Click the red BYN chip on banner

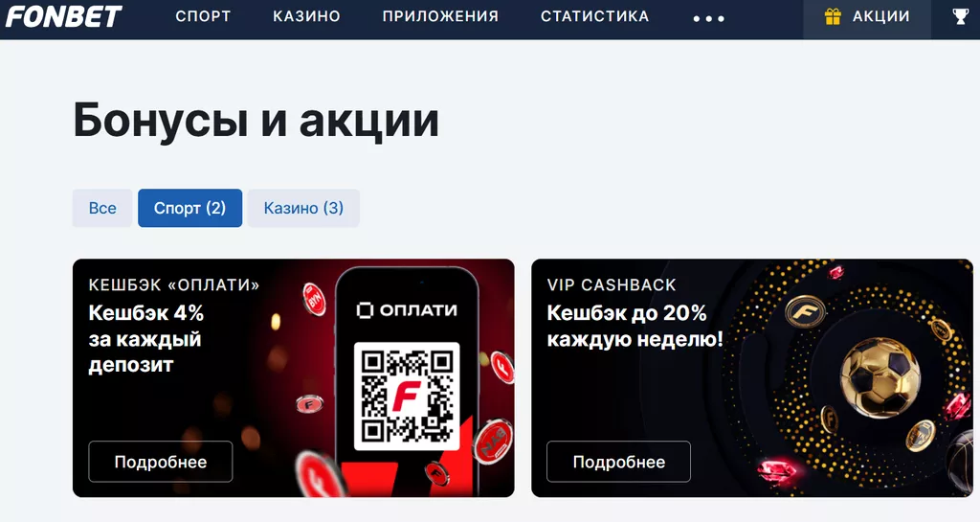314,300
